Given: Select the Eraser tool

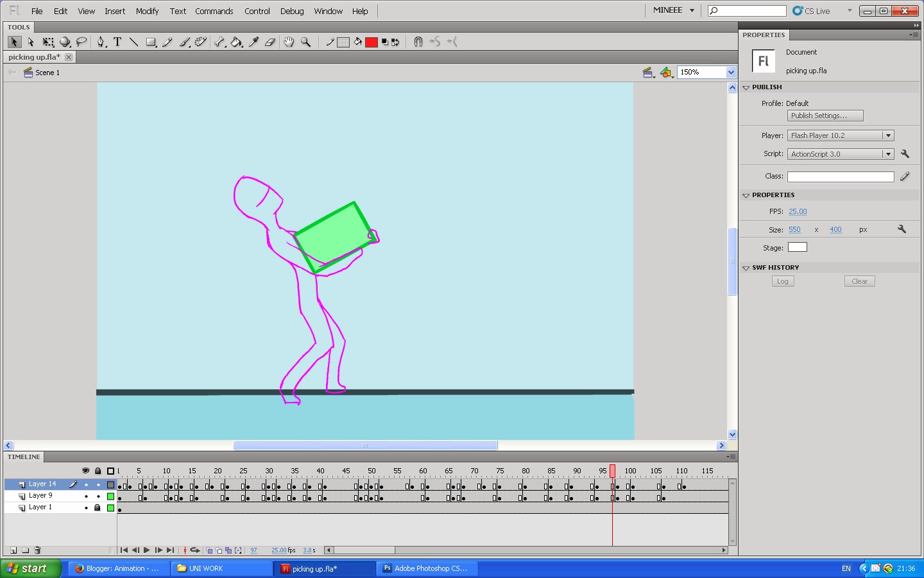Looking at the screenshot, I should pyautogui.click(x=270, y=42).
